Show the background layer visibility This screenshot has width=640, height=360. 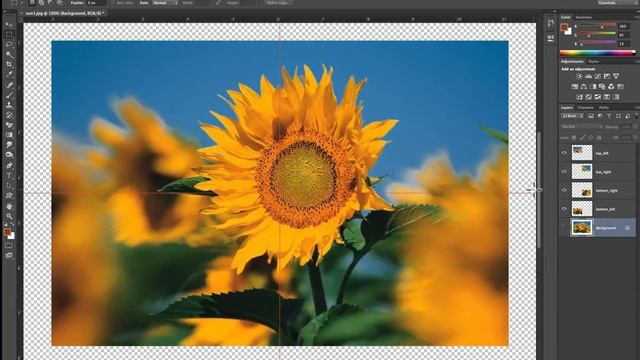pyautogui.click(x=564, y=228)
